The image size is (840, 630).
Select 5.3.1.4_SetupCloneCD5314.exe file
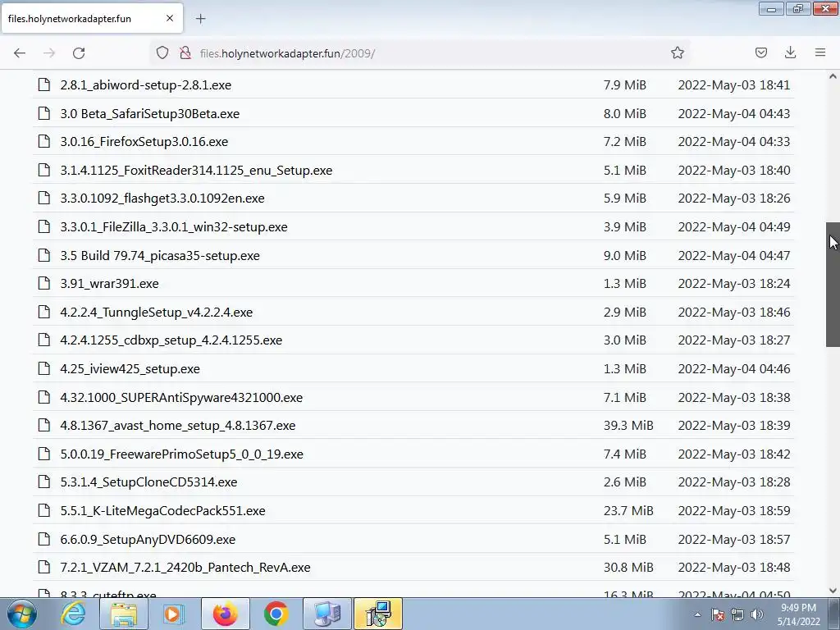pyautogui.click(x=148, y=482)
